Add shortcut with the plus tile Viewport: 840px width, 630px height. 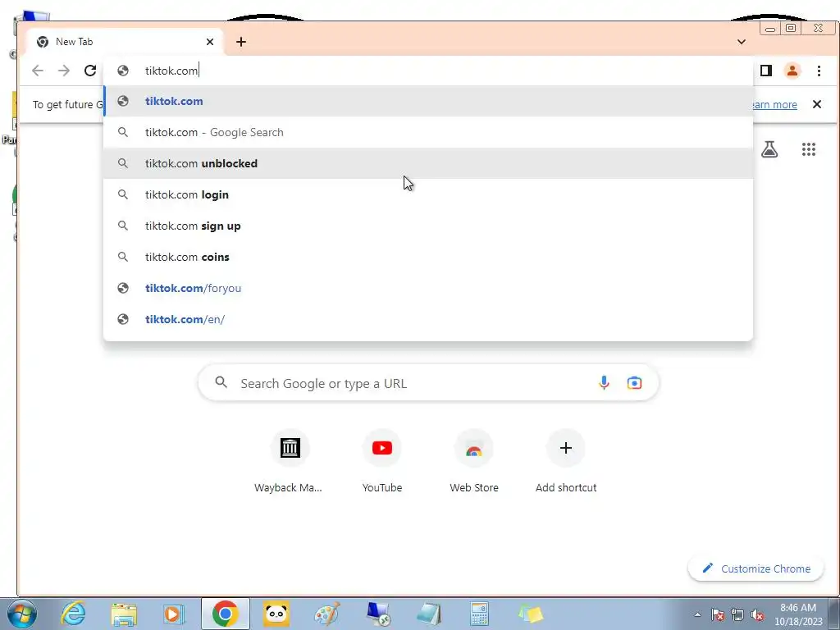[x=566, y=461]
